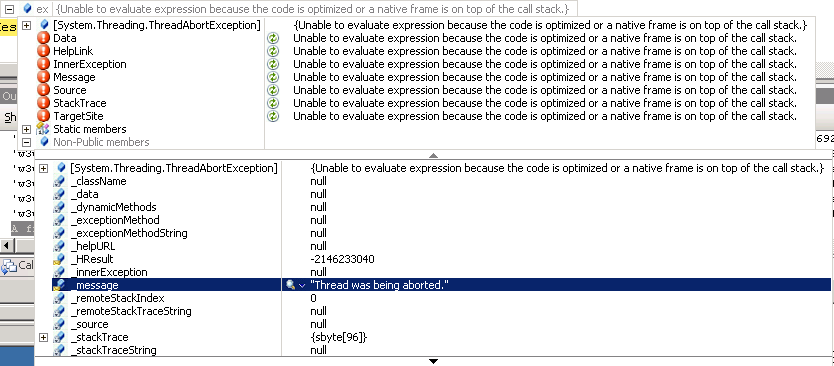This screenshot has width=834, height=366.
Task: Select the _HResult value -2146233040
Action: [343, 260]
